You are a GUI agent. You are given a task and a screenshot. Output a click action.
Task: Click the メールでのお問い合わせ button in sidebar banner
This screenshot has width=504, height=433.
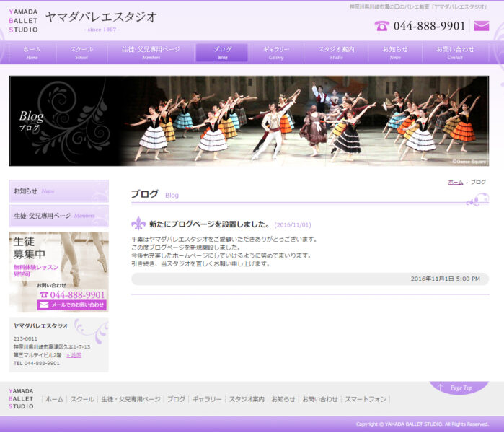click(71, 305)
